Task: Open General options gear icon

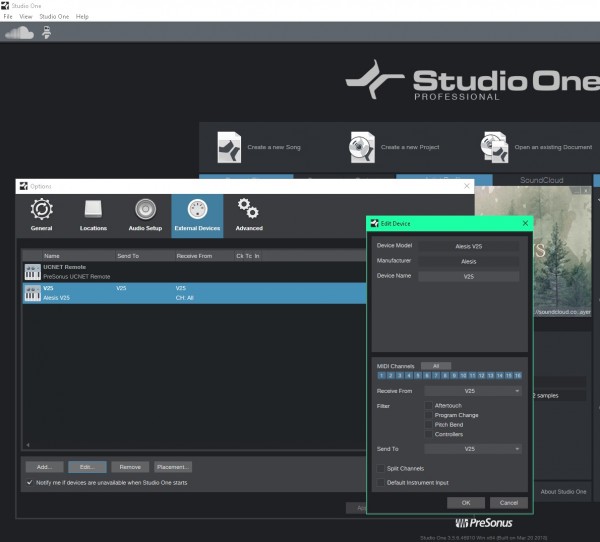Action: click(42, 209)
